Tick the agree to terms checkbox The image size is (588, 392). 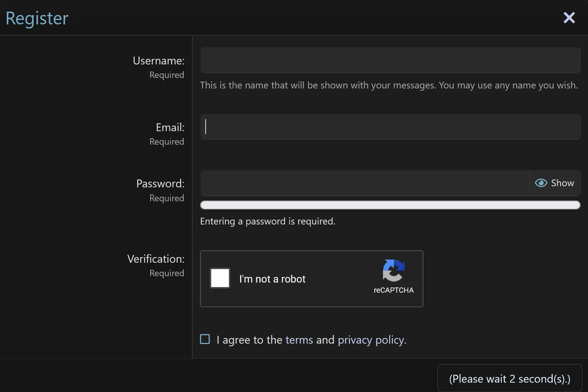(205, 339)
